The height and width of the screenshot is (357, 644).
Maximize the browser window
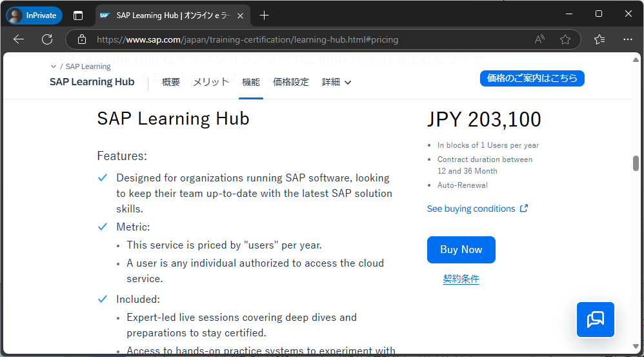(599, 14)
